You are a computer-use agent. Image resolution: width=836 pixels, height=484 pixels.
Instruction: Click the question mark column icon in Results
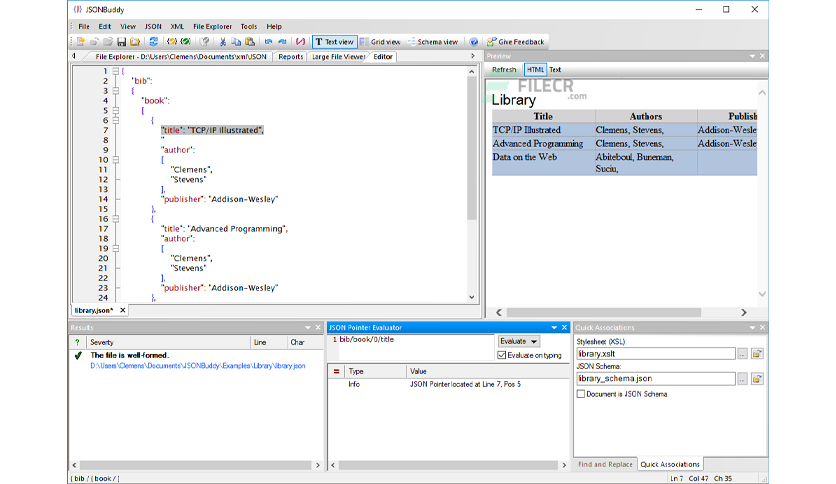pyautogui.click(x=77, y=342)
